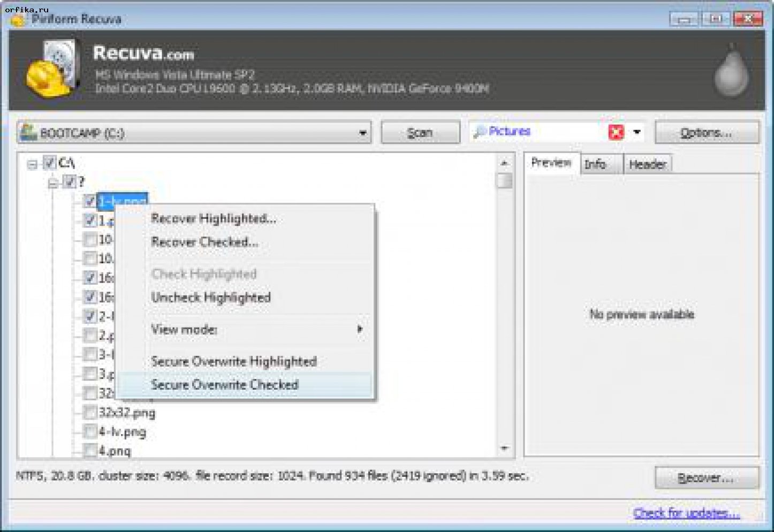Clear the Pictures filter with red X
The height and width of the screenshot is (532, 774).
[616, 132]
